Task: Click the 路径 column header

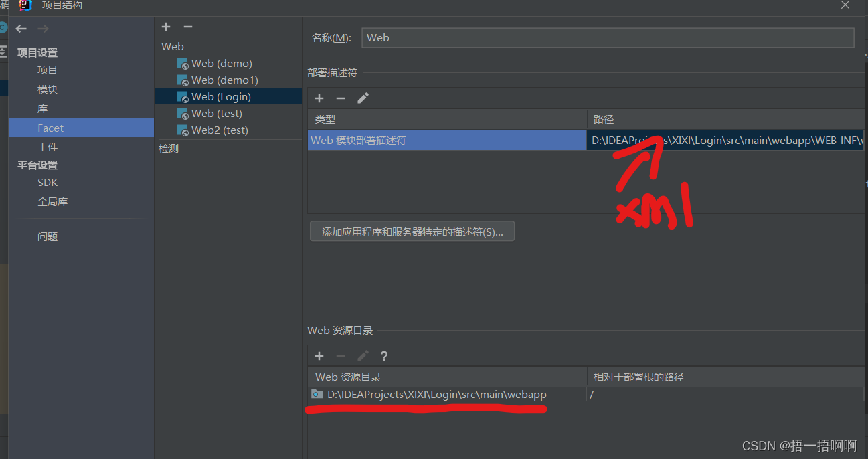Action: 727,120
